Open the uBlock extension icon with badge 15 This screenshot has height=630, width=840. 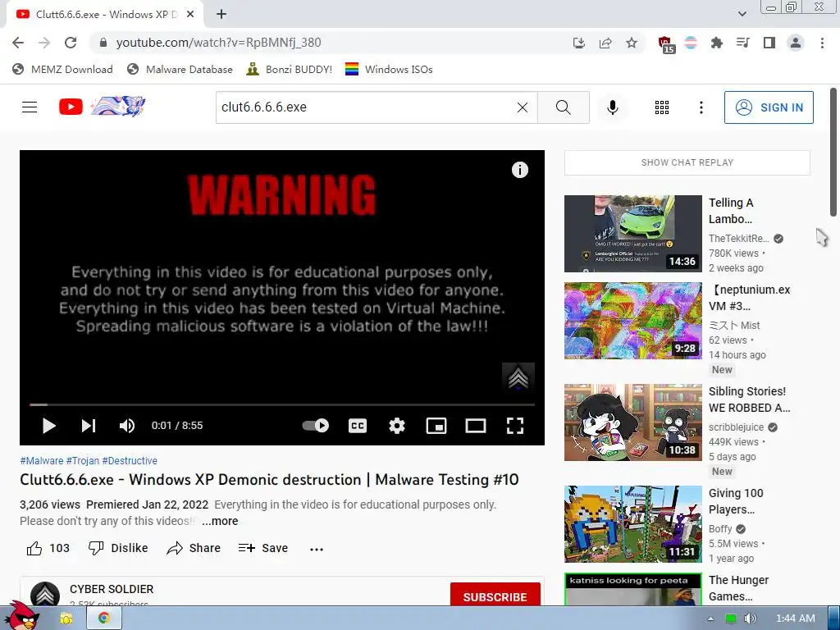[666, 44]
